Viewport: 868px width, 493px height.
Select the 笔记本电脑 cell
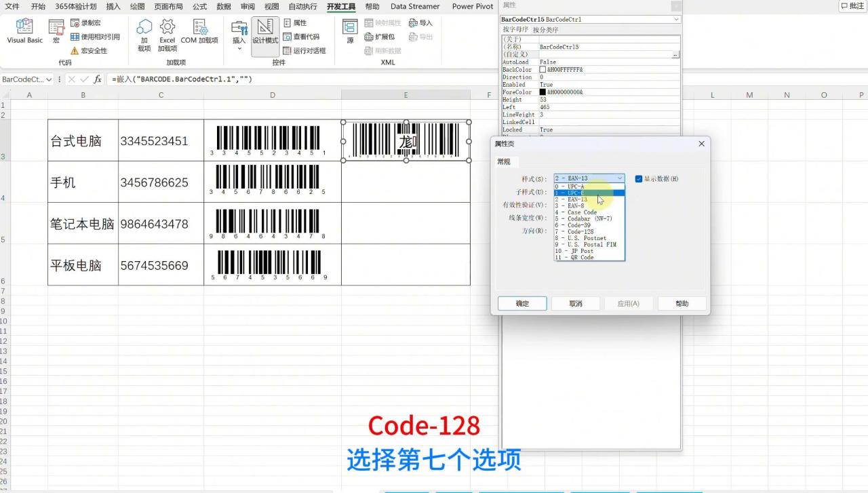click(x=83, y=224)
